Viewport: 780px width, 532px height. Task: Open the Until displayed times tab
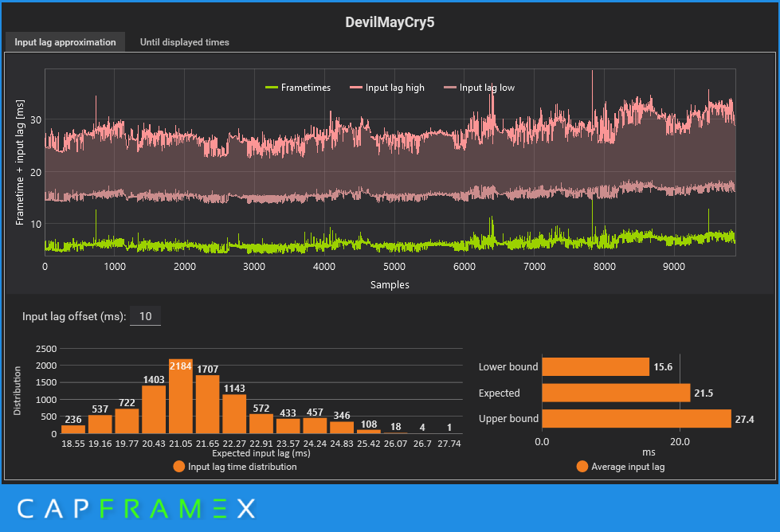(185, 42)
